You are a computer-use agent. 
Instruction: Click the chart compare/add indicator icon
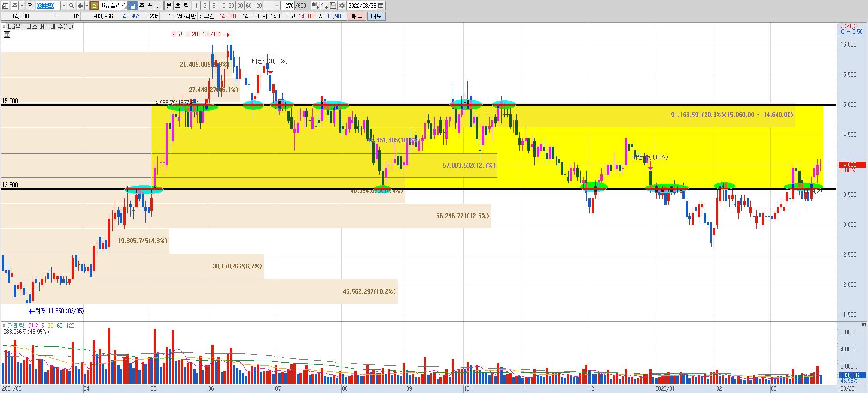(x=315, y=6)
